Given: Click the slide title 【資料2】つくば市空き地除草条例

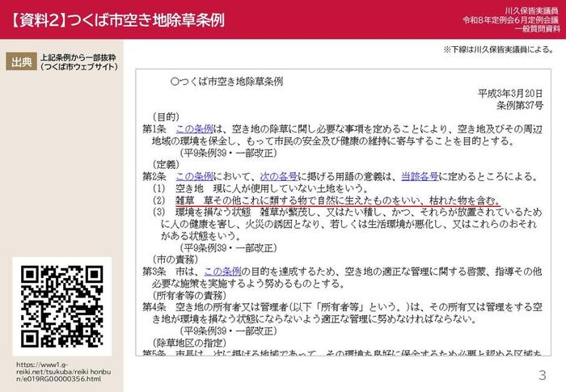Looking at the screenshot, I should (x=117, y=20).
